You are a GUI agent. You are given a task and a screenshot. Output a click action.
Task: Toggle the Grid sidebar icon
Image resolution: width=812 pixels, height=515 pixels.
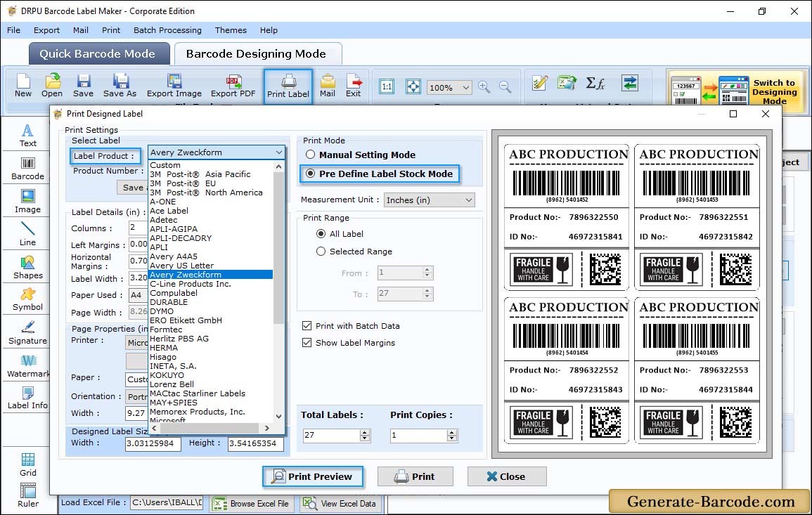pyautogui.click(x=28, y=464)
